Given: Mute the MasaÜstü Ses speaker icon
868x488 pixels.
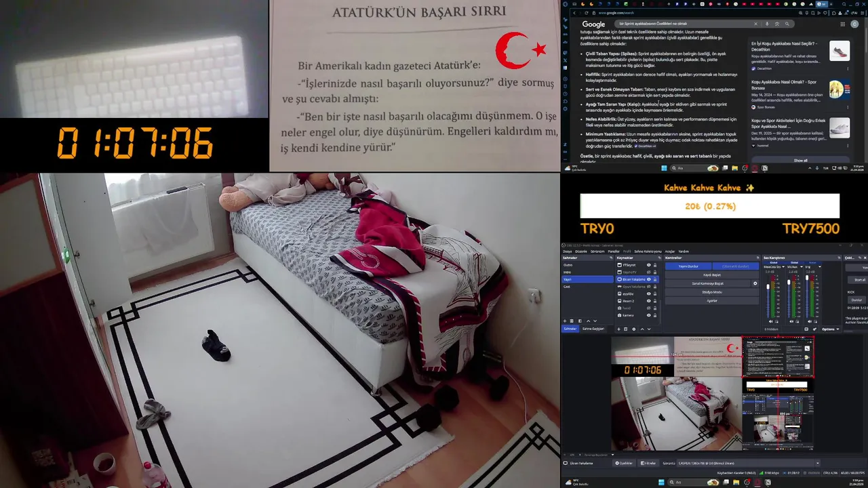Looking at the screenshot, I should point(771,321).
